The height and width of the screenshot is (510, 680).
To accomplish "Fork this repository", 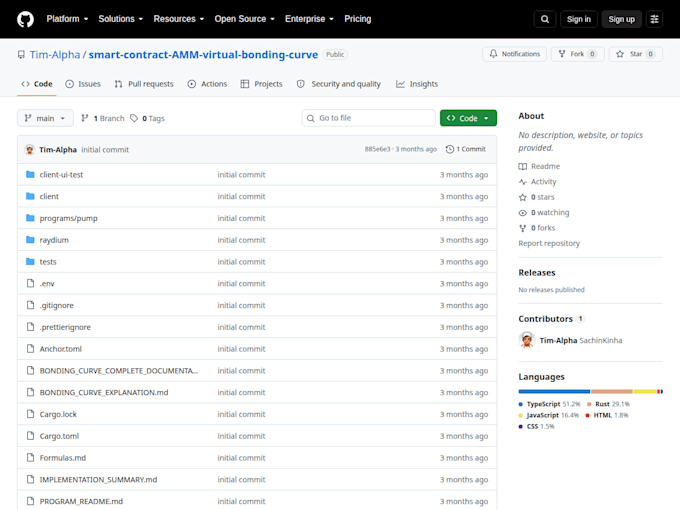I will (578, 54).
